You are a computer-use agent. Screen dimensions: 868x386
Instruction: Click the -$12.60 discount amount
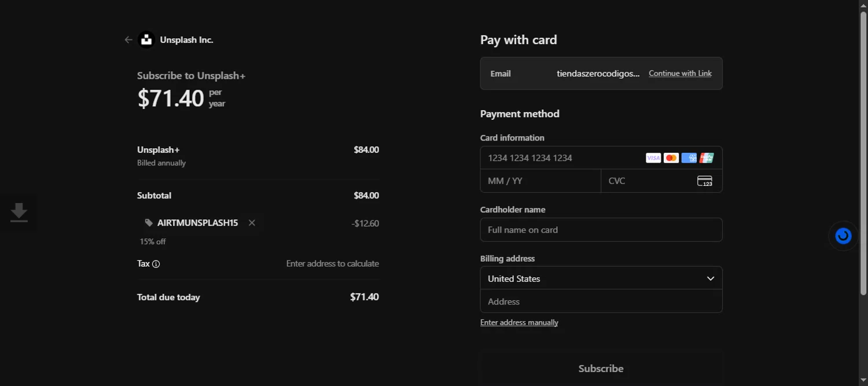click(365, 223)
